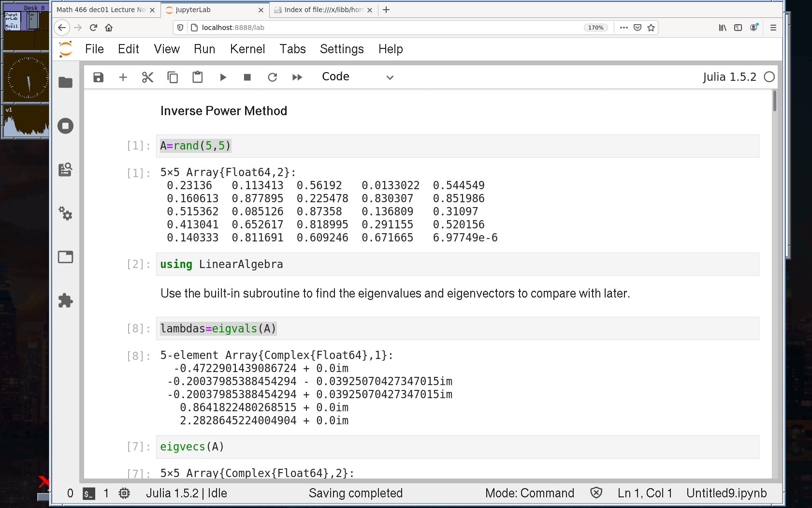Open Firefox page actions three-dot menu
The image size is (812, 508).
623,28
